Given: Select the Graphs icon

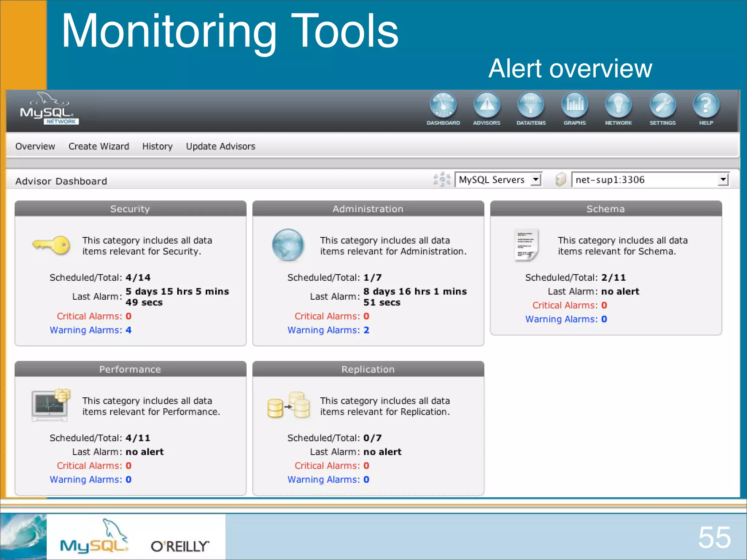Looking at the screenshot, I should [574, 106].
